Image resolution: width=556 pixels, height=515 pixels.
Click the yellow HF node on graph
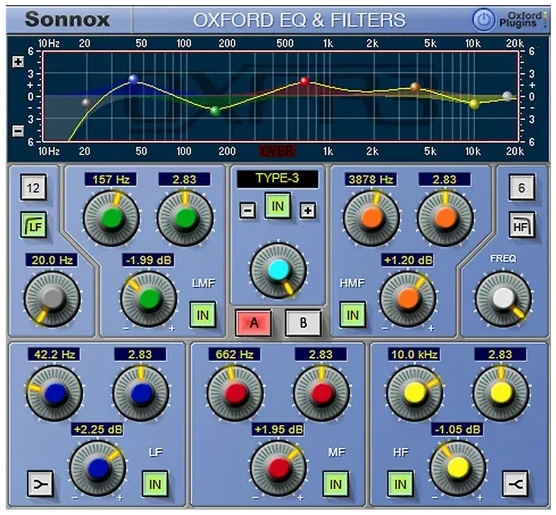coord(474,104)
